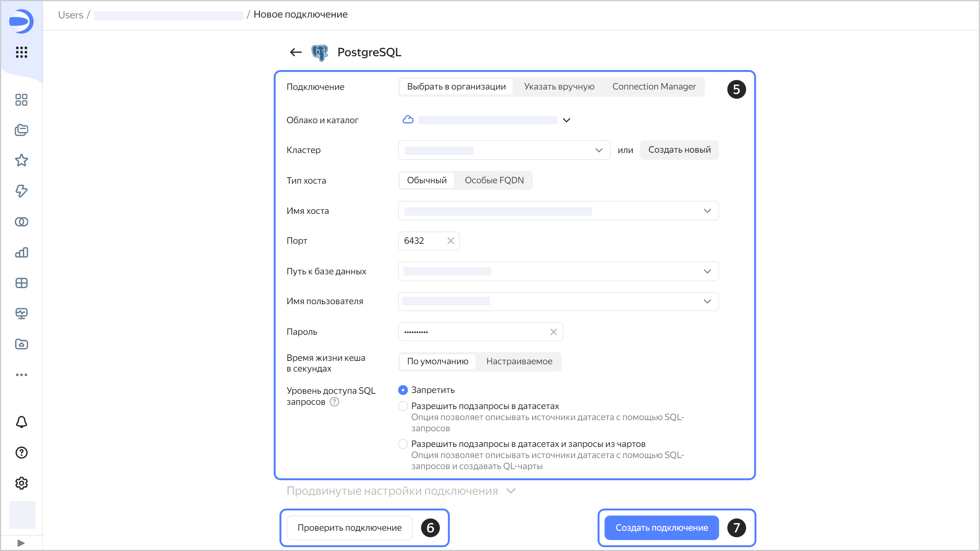Open the Имя хоста dropdown
Viewport: 980px width, 551px height.
[x=558, y=211]
